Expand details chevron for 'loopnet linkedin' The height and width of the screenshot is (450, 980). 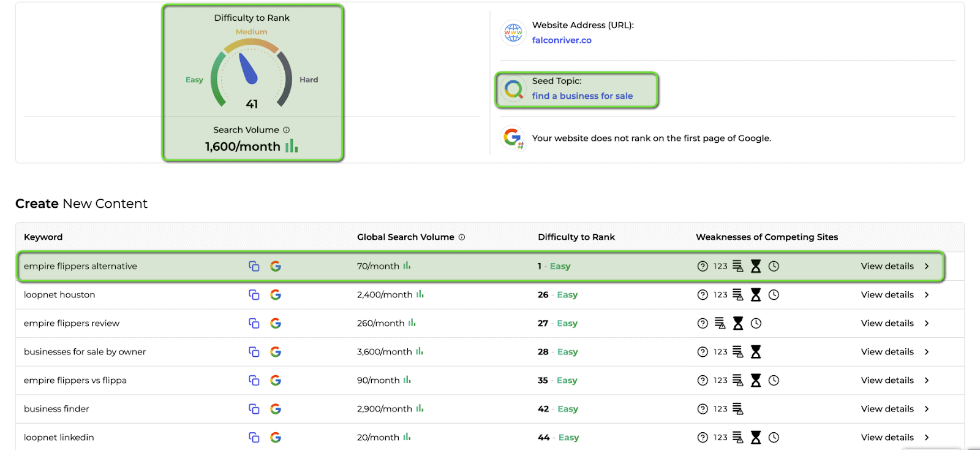(x=927, y=437)
